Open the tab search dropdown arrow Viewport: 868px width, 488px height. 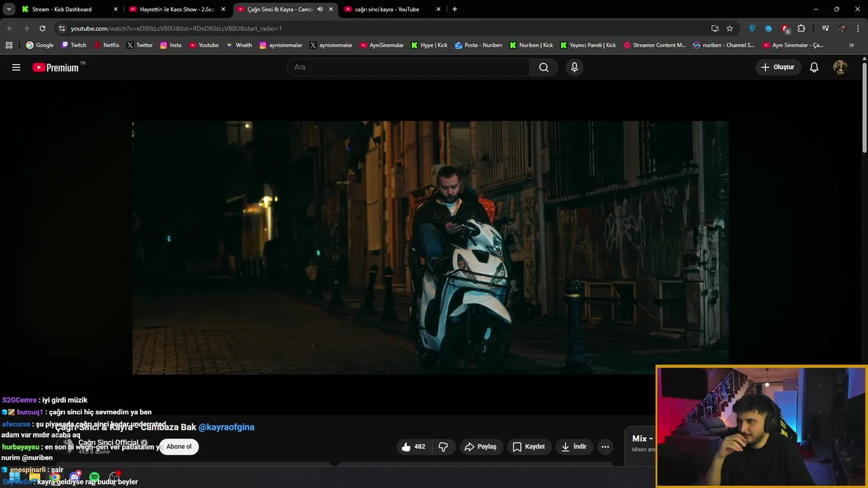tap(9, 9)
